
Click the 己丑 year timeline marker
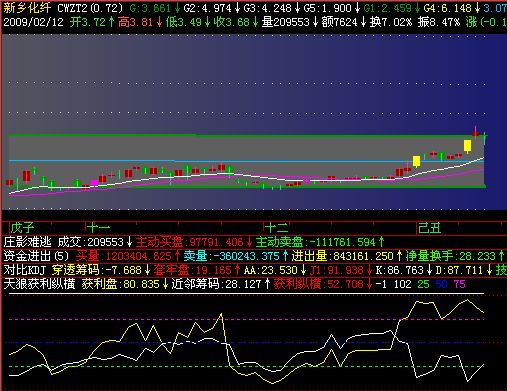[x=430, y=228]
